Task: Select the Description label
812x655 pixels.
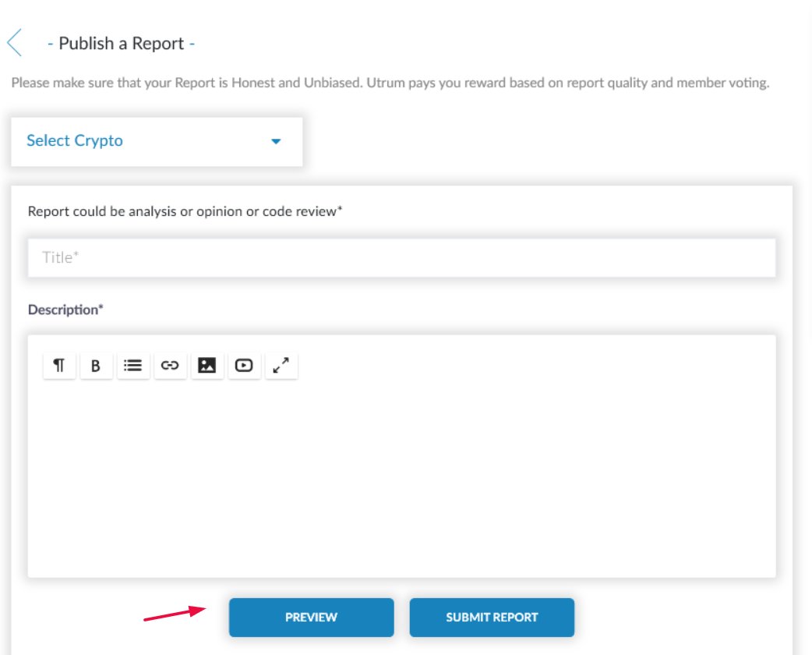Action: (x=65, y=310)
